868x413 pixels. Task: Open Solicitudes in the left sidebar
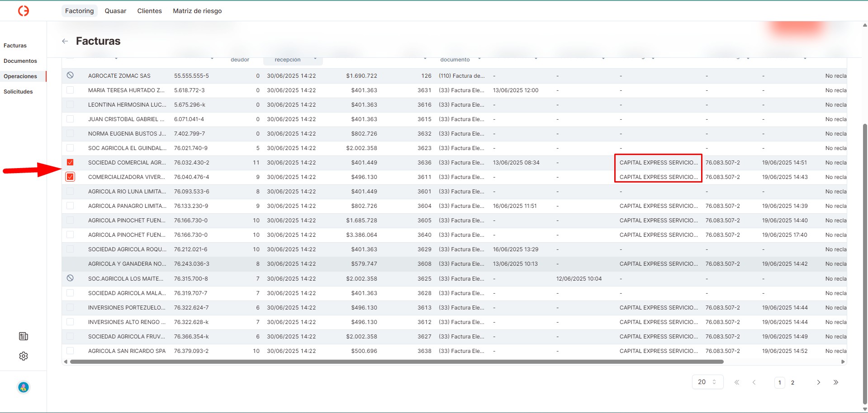pyautogui.click(x=18, y=92)
